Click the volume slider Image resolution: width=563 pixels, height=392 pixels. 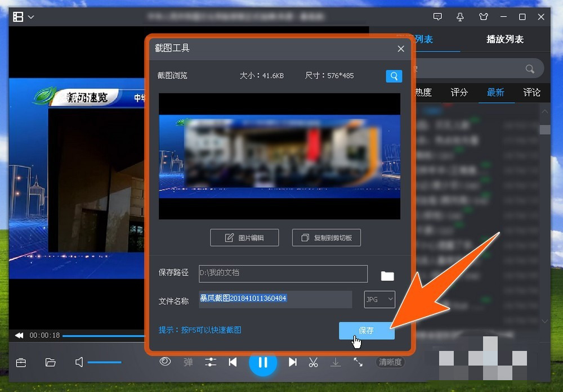tap(105, 362)
